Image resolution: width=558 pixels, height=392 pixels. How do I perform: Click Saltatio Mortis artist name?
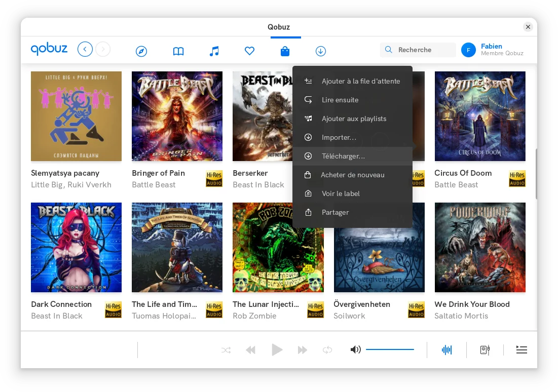pos(461,316)
